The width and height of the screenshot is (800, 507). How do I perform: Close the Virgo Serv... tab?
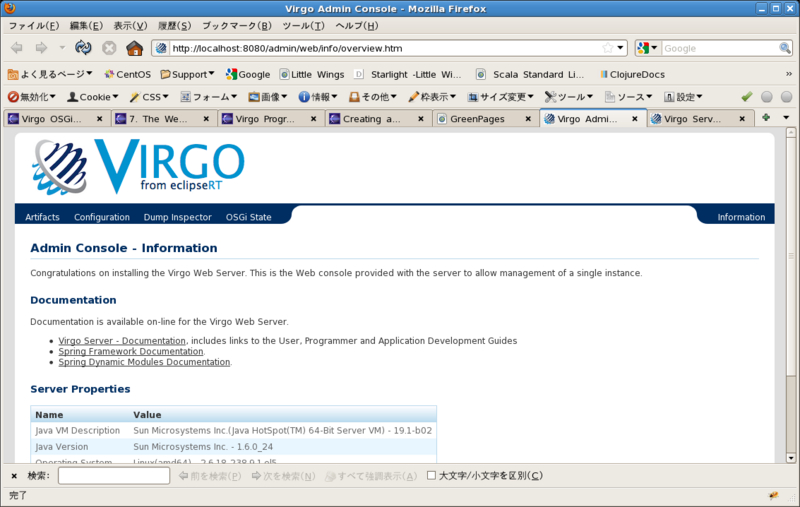tap(742, 119)
